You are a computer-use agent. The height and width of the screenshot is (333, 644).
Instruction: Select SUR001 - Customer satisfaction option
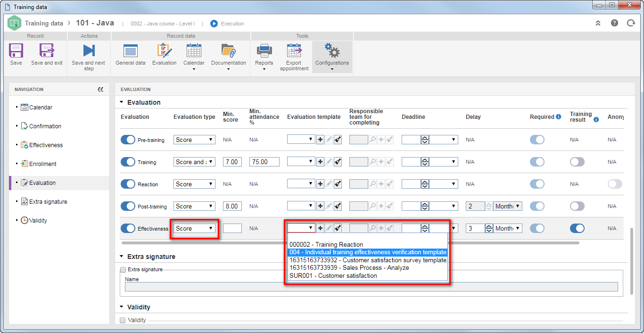tap(367, 275)
